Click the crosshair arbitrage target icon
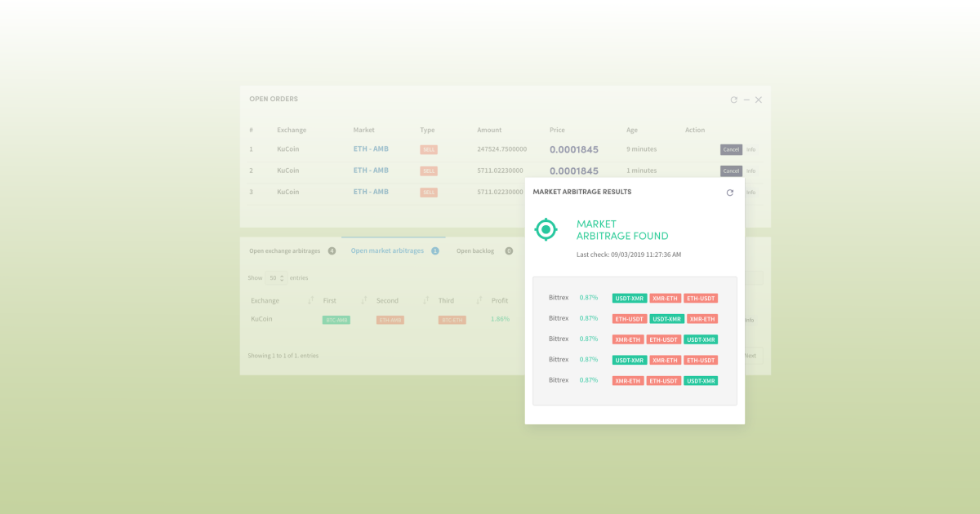Image resolution: width=980 pixels, height=514 pixels. click(546, 229)
